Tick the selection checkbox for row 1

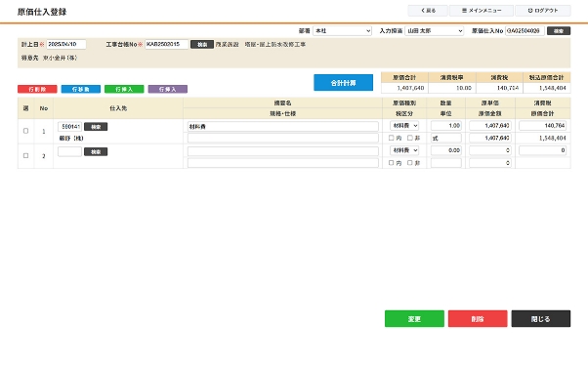pos(25,131)
